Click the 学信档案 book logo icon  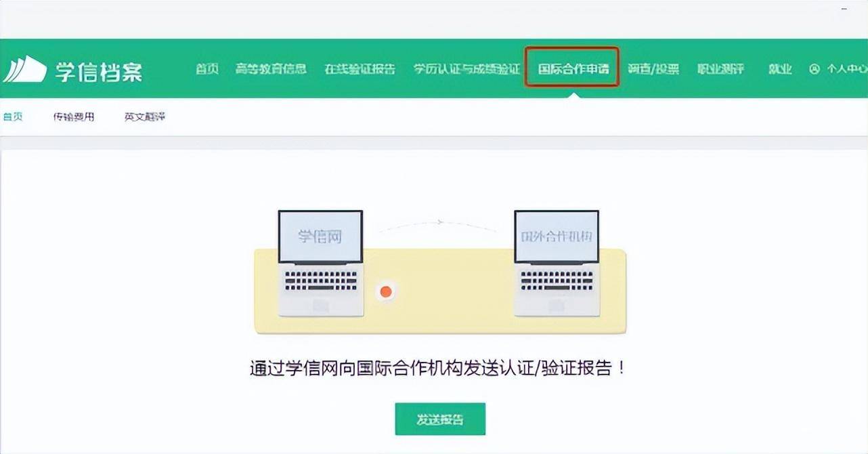(24, 69)
